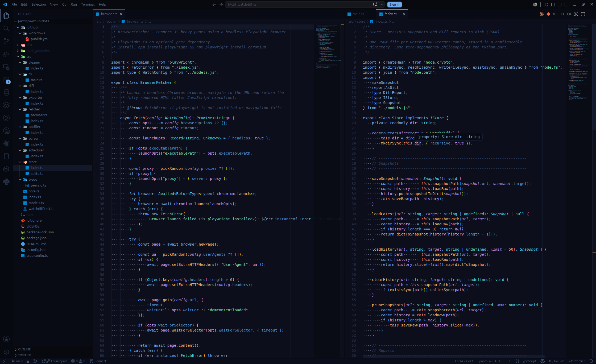The image size is (596, 364).
Task: Switch to the main.ts tab
Action: pos(358,14)
